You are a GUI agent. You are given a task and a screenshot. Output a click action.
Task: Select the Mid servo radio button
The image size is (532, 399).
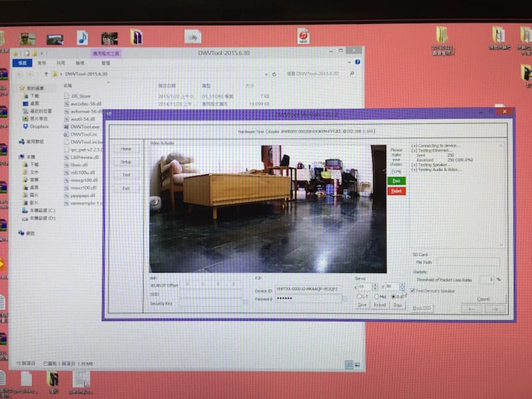tap(378, 296)
